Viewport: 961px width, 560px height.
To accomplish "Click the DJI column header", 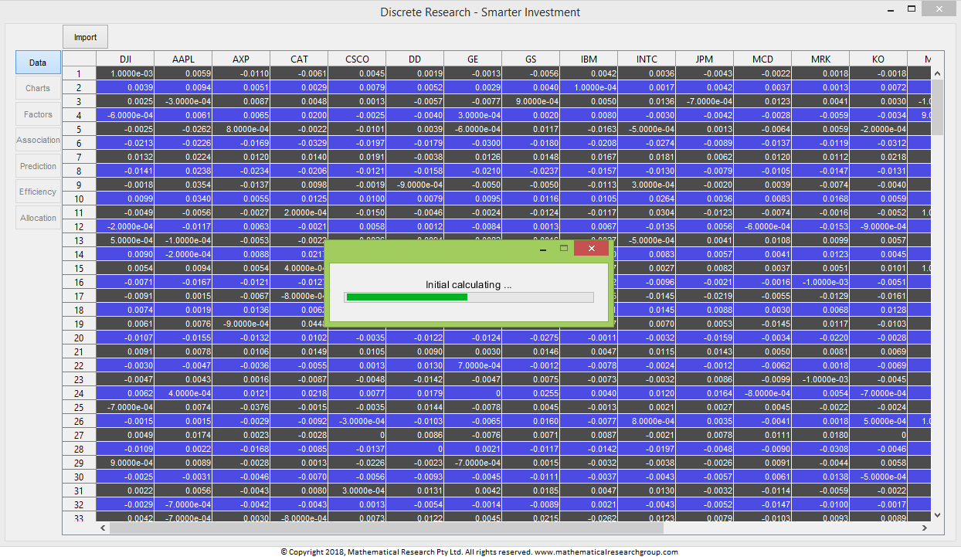I will pyautogui.click(x=125, y=59).
